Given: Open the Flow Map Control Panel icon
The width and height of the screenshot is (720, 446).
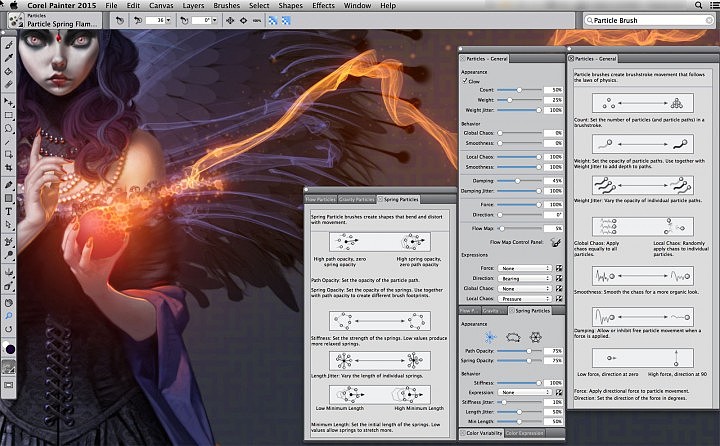Looking at the screenshot, I should click(x=555, y=242).
